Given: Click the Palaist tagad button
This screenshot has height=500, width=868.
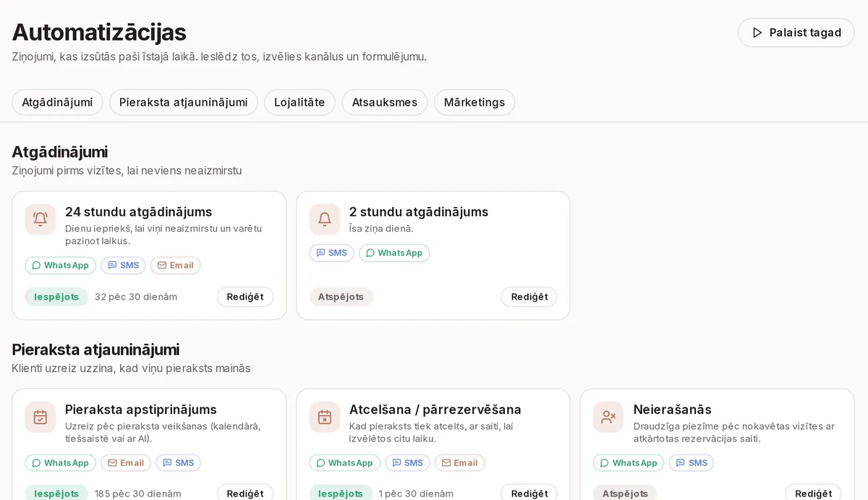Looking at the screenshot, I should pyautogui.click(x=796, y=33).
